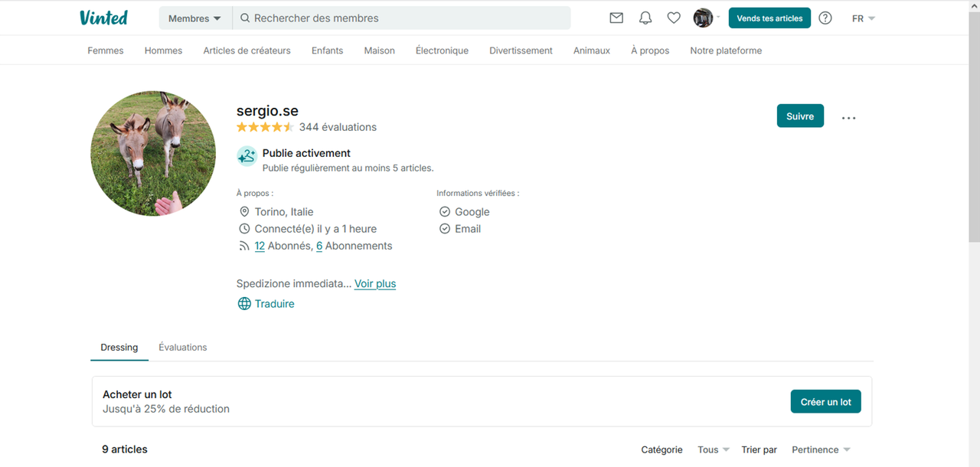
Task: Click the Créer un lot button
Action: [825, 402]
